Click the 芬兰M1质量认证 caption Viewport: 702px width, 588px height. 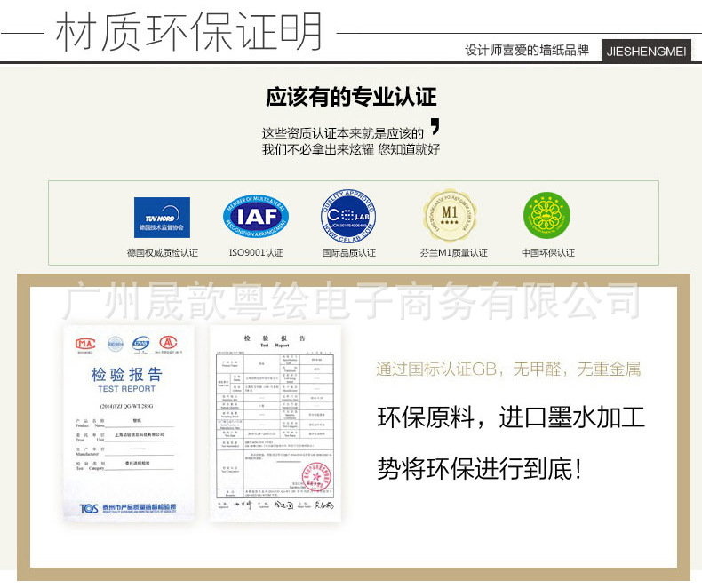(453, 253)
